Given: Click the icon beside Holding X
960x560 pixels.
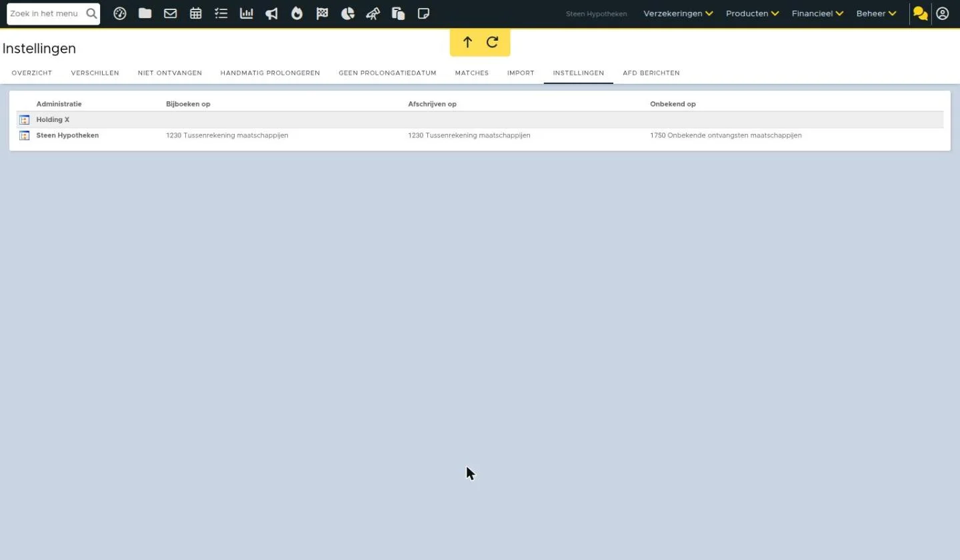Looking at the screenshot, I should coord(25,120).
